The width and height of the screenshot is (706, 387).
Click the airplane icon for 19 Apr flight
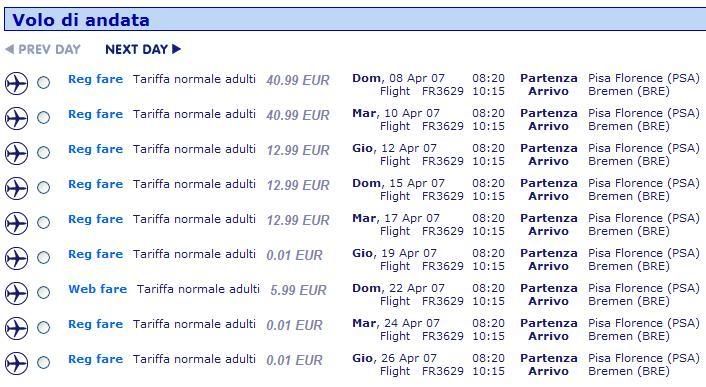(16, 258)
